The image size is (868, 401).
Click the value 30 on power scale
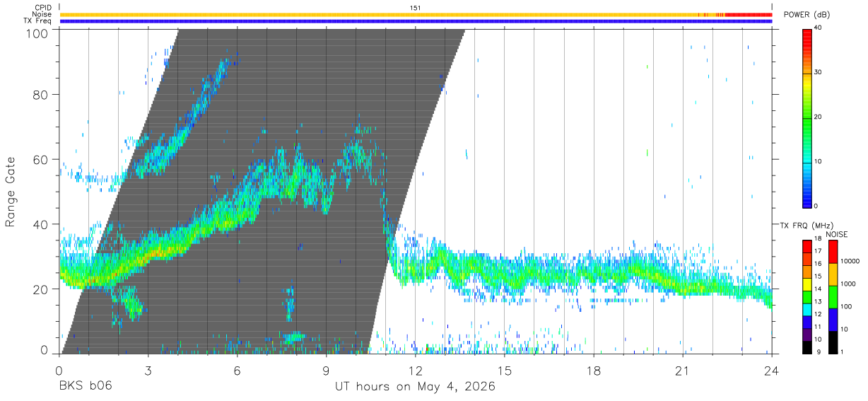(x=819, y=72)
